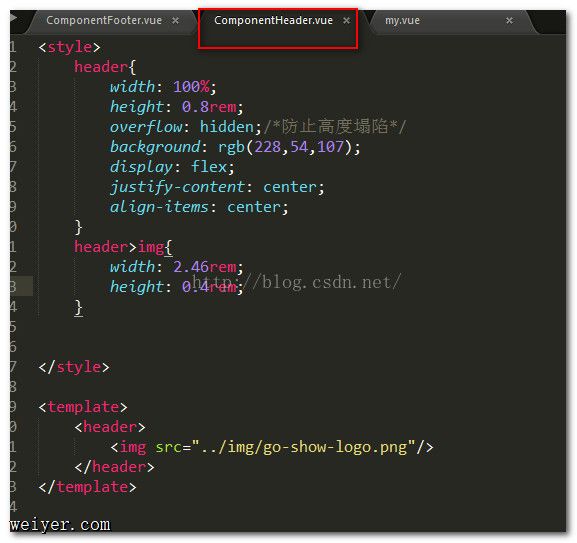Click the 'align-items: center;' line
577x543 pixels.
coord(199,207)
